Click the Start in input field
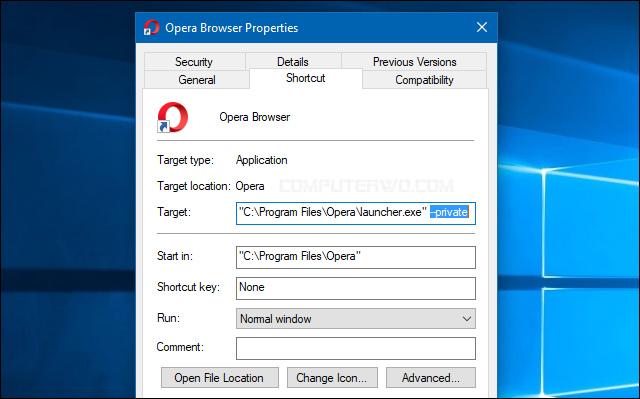Viewport: 640px width, 399px height. (356, 257)
